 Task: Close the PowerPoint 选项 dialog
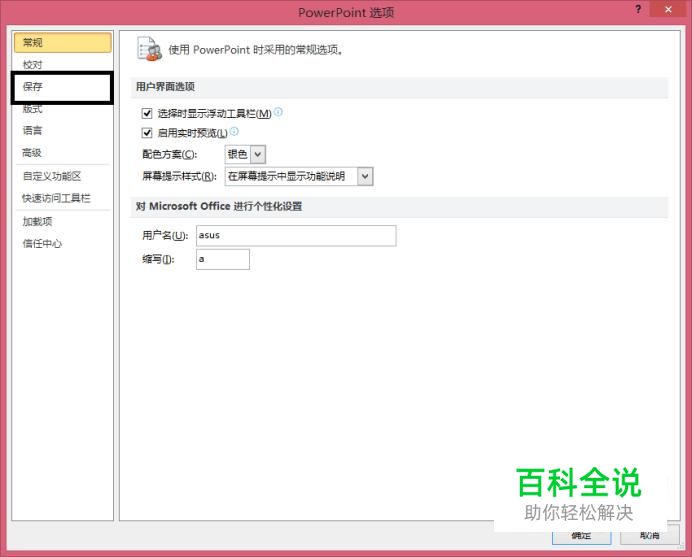tap(668, 10)
